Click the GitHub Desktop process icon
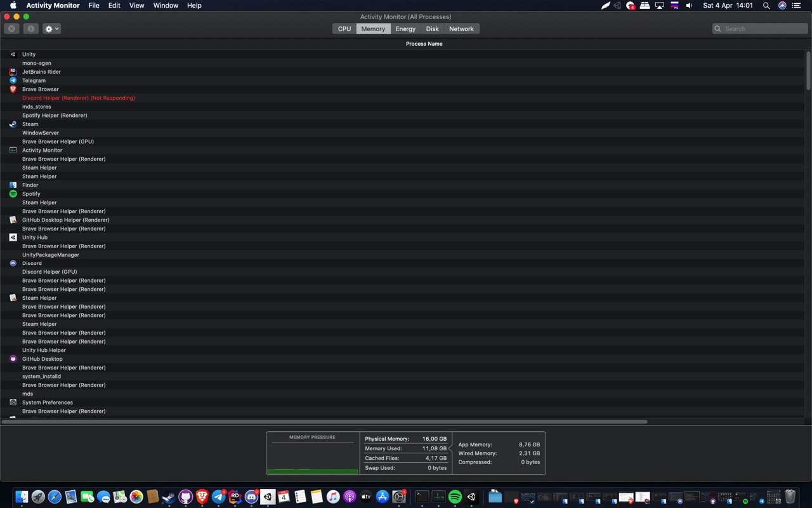Screen dimensions: 812x508 13,359
